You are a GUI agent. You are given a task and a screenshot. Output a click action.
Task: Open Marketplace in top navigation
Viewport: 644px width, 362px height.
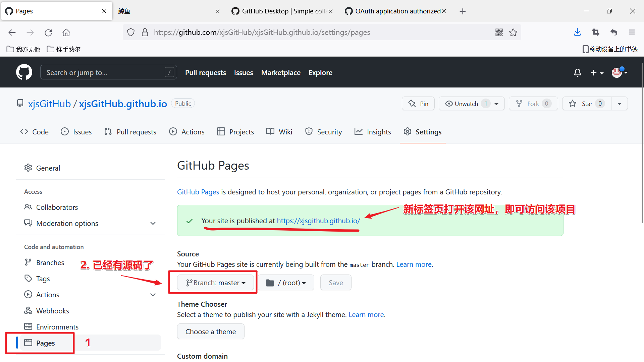(281, 73)
